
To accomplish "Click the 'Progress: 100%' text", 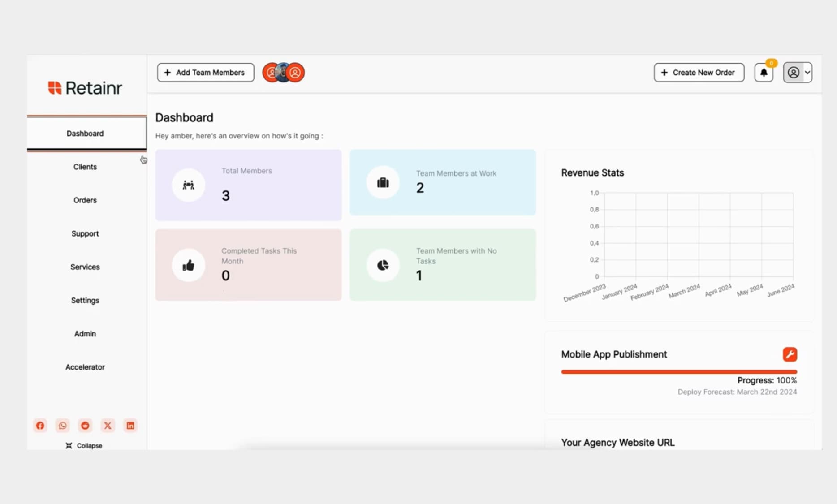I will (767, 380).
